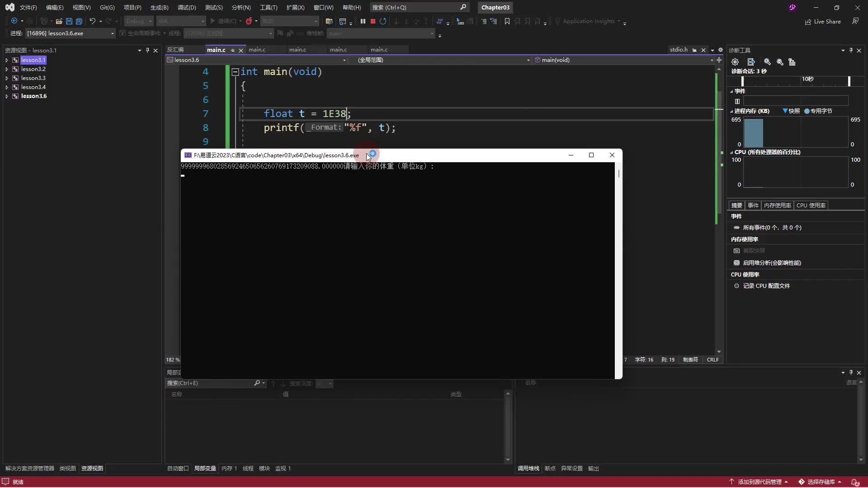This screenshot has height=488, width=868.
Task: Switch to Solution Explorer tab
Action: (30, 469)
